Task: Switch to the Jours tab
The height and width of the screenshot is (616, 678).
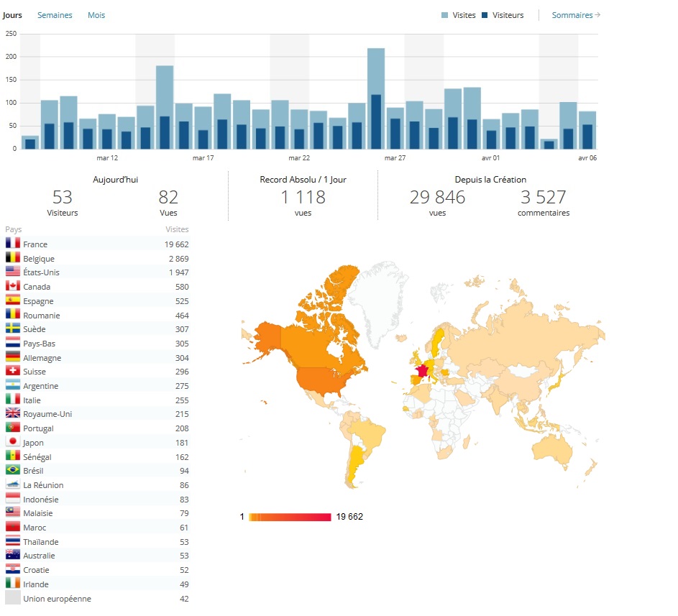Action: tap(12, 15)
